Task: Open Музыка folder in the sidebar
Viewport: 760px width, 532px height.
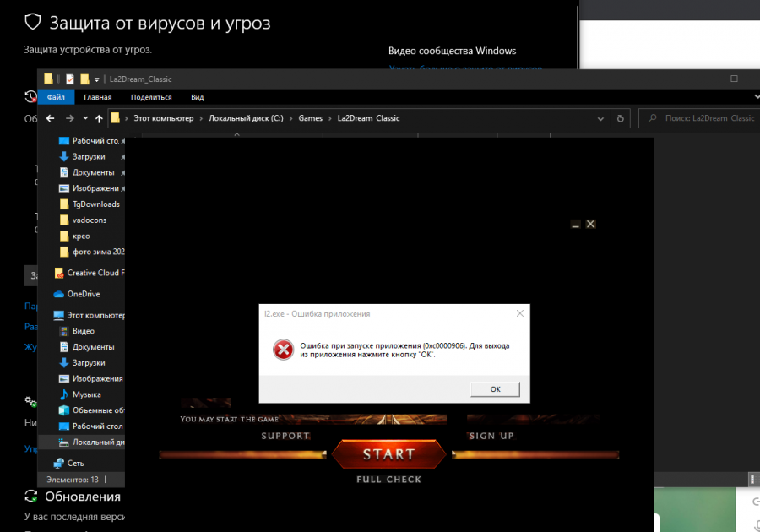Action: 86,394
